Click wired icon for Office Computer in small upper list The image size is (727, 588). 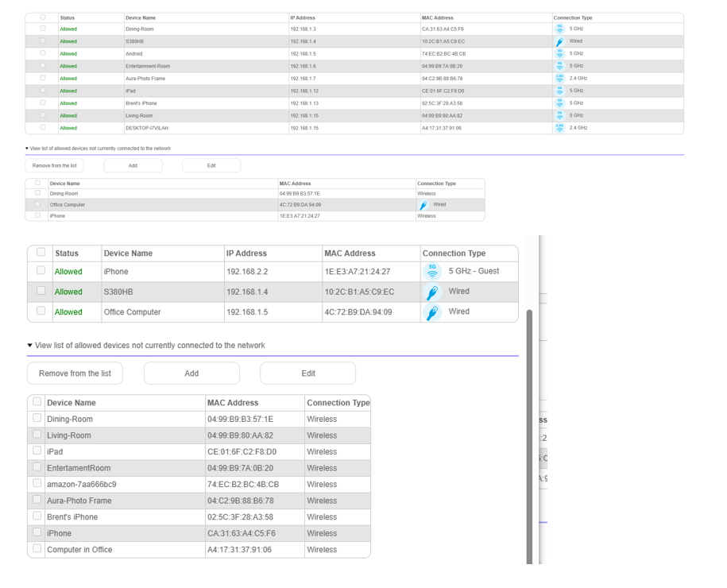coord(423,205)
